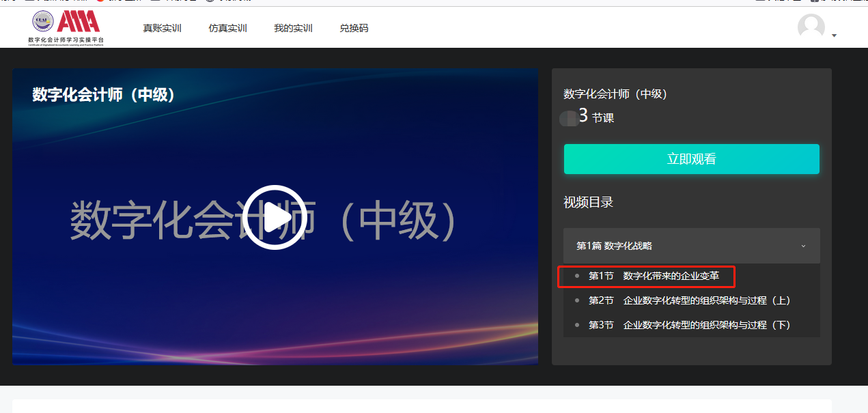This screenshot has height=413, width=868.
Task: Click the course name in the right panel
Action: click(615, 94)
